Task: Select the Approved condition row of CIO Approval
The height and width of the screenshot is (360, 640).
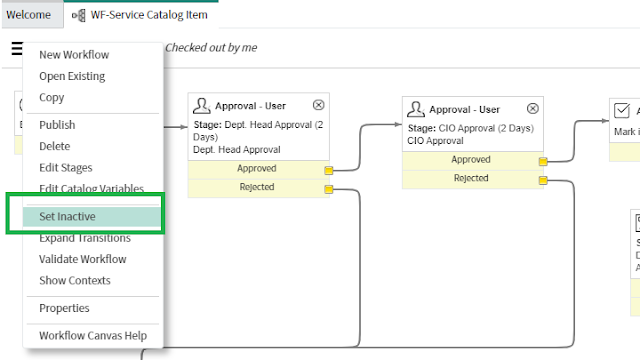Action: [473, 160]
